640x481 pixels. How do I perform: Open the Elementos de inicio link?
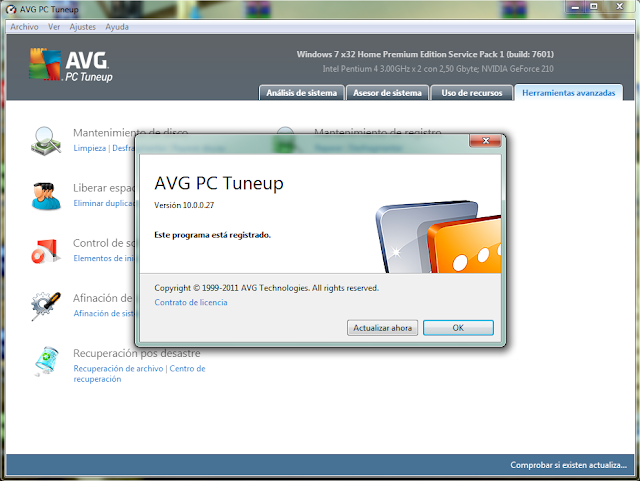click(x=104, y=258)
